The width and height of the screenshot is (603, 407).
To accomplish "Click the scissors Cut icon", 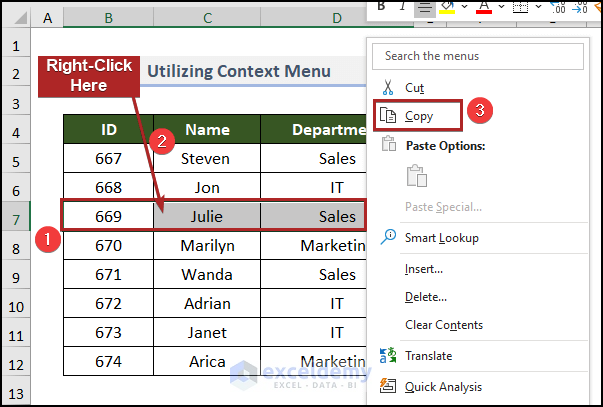I will [388, 87].
